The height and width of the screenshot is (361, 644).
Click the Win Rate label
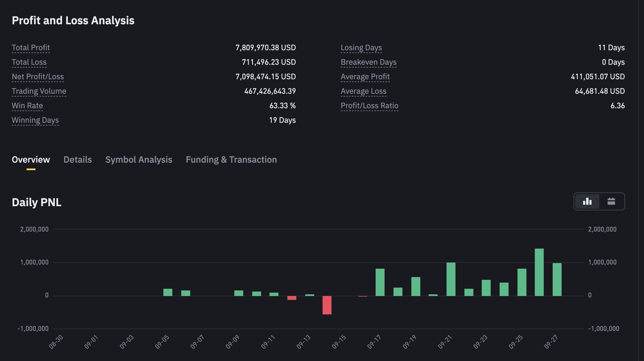tap(27, 106)
